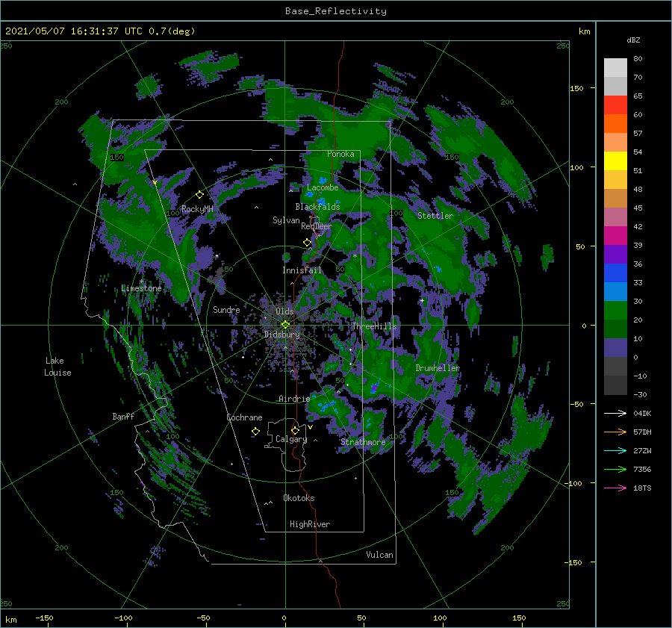This screenshot has height=628, width=672.
Task: Click the yellow radar site marker at Didsbury
Action: click(285, 325)
